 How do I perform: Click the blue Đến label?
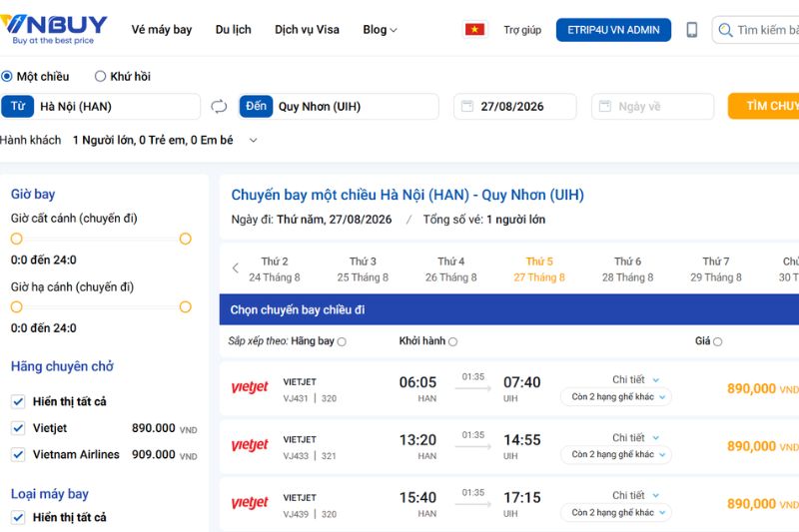pyautogui.click(x=256, y=107)
